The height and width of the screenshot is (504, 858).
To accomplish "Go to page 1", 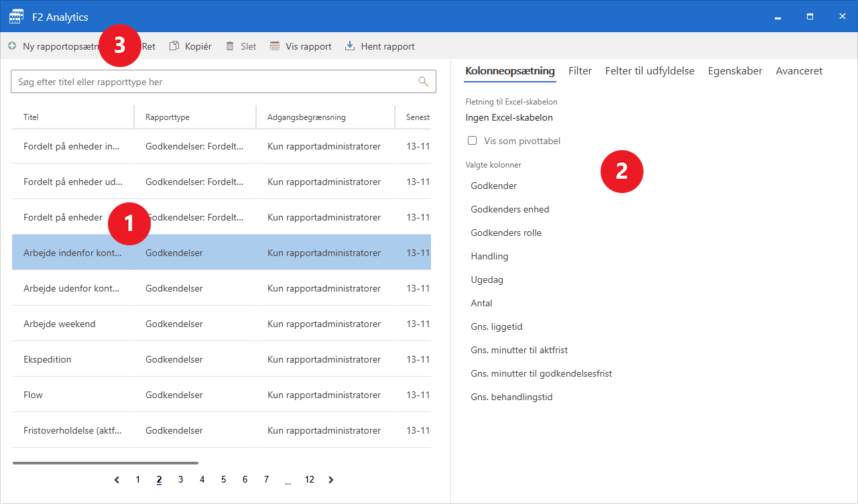I will [x=138, y=480].
